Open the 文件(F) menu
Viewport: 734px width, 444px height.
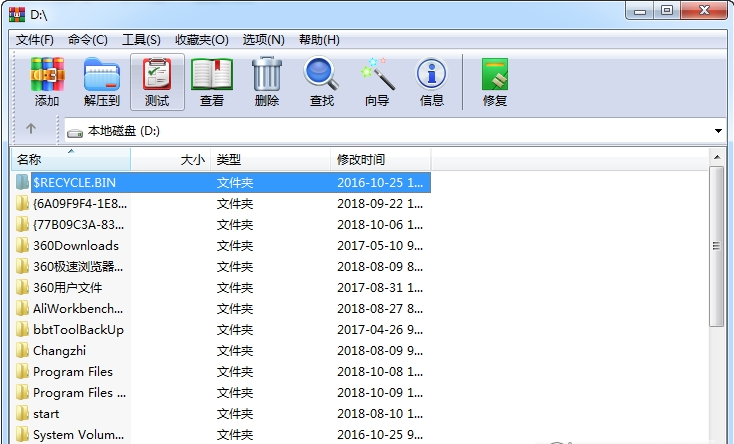point(35,40)
